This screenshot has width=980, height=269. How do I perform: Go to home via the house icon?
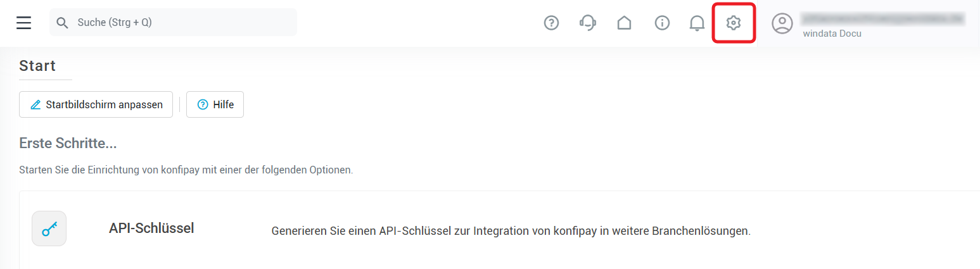(625, 23)
